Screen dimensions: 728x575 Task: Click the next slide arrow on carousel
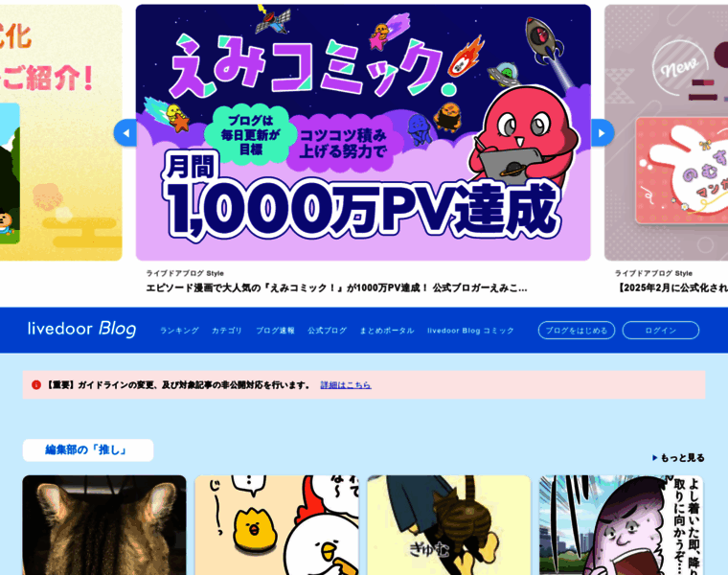603,133
